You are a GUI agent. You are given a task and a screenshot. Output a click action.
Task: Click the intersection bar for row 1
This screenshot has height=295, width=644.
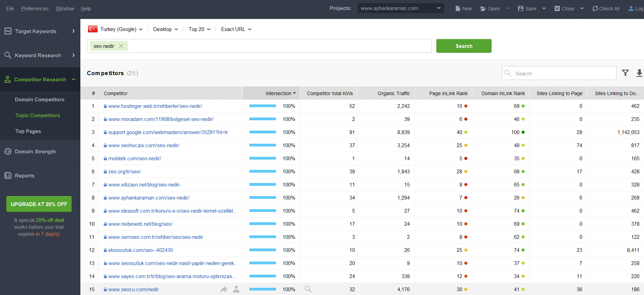262,106
